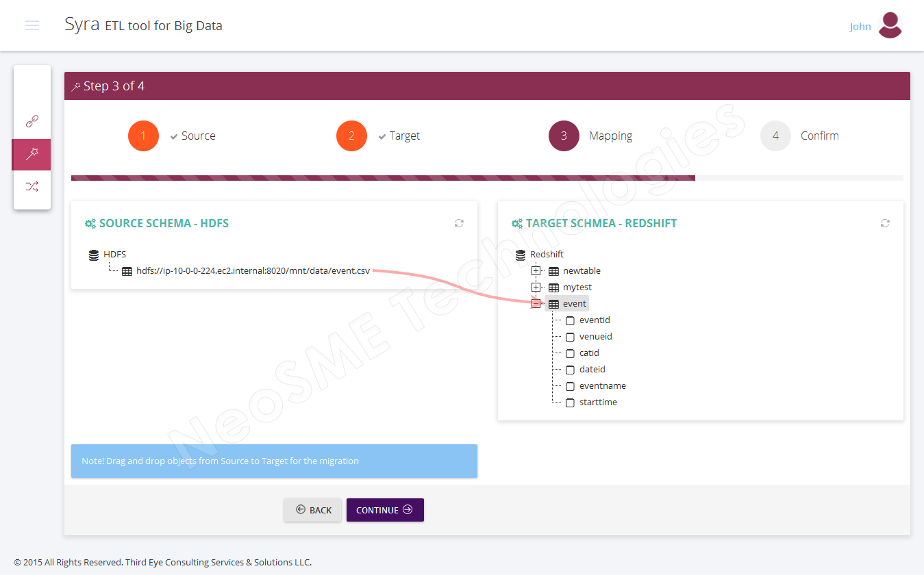Screen dimensions: 924x575
Task: Check the starttime column checkbox
Action: tap(570, 402)
